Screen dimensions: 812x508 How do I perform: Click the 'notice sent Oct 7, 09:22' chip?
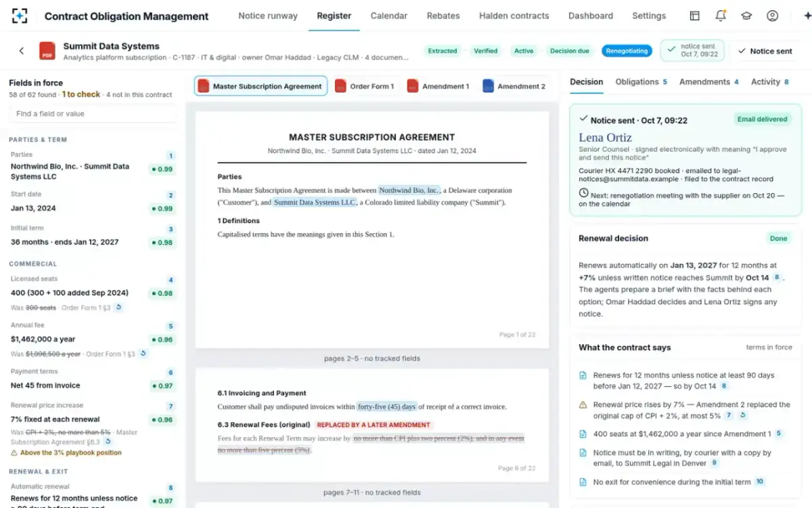pos(692,51)
